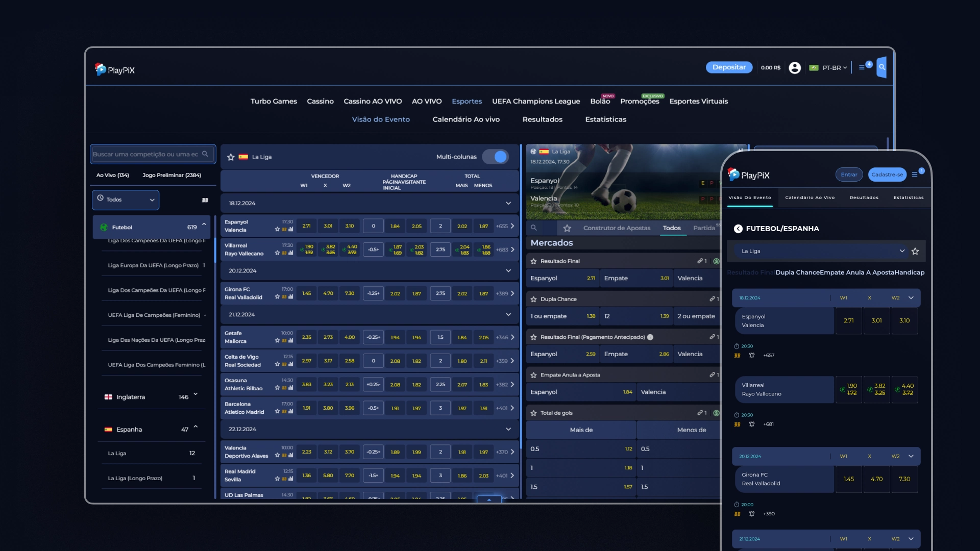Expand the Inglaterra country list
The image size is (980, 551).
pos(195,394)
